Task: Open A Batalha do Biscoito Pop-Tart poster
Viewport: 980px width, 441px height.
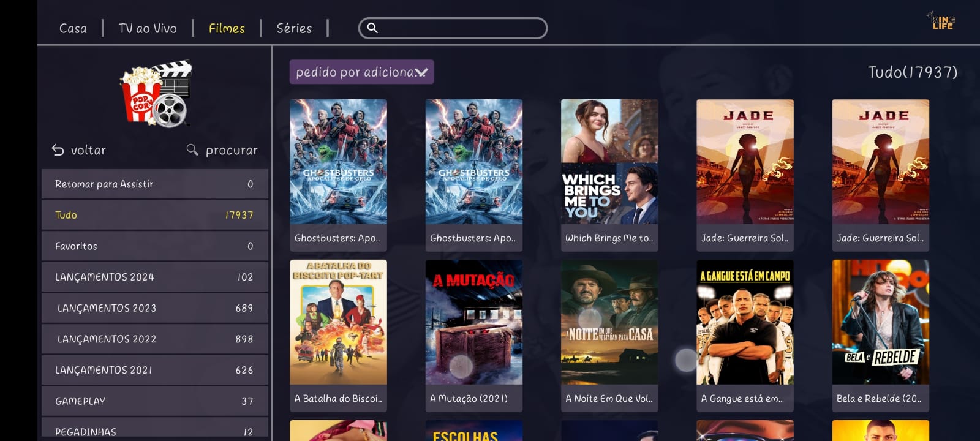Action: point(338,322)
